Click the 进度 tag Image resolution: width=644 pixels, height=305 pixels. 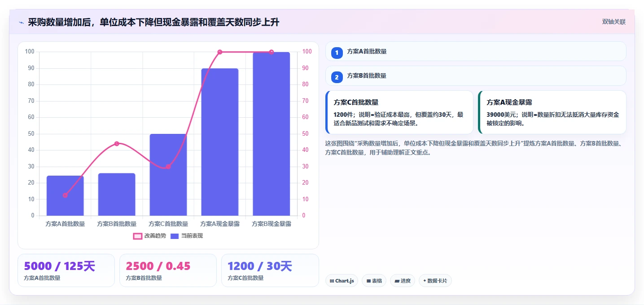click(403, 281)
